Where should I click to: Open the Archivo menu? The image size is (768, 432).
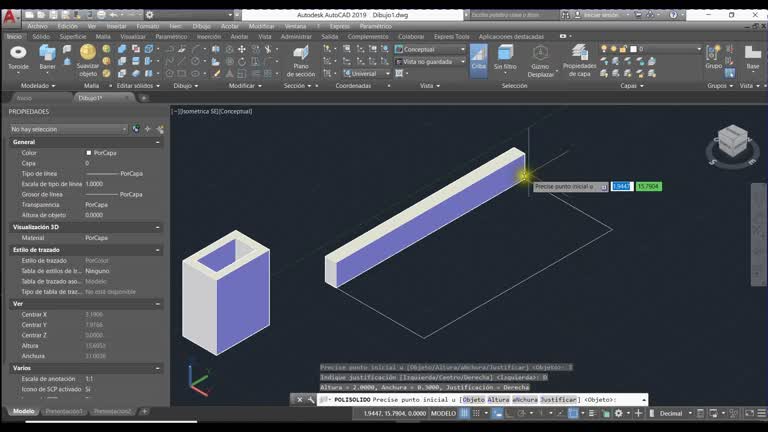[38, 26]
